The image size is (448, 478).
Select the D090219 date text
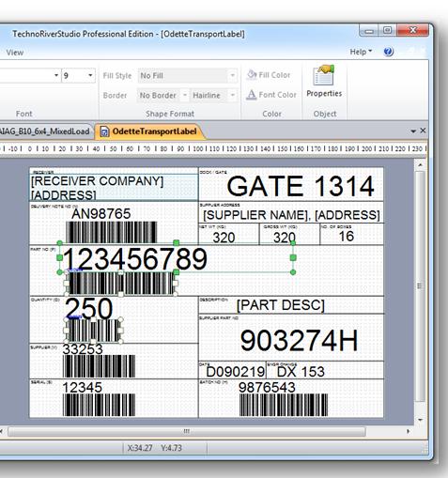tap(236, 372)
